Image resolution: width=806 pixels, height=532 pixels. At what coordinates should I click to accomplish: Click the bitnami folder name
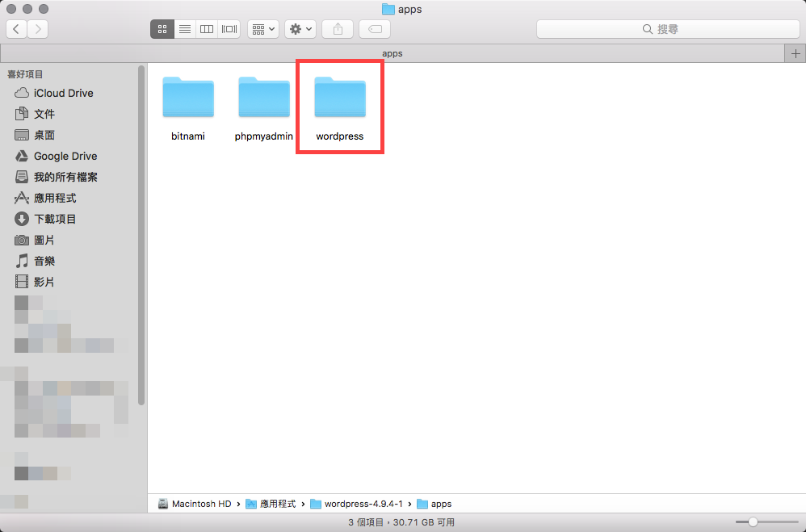pos(188,136)
